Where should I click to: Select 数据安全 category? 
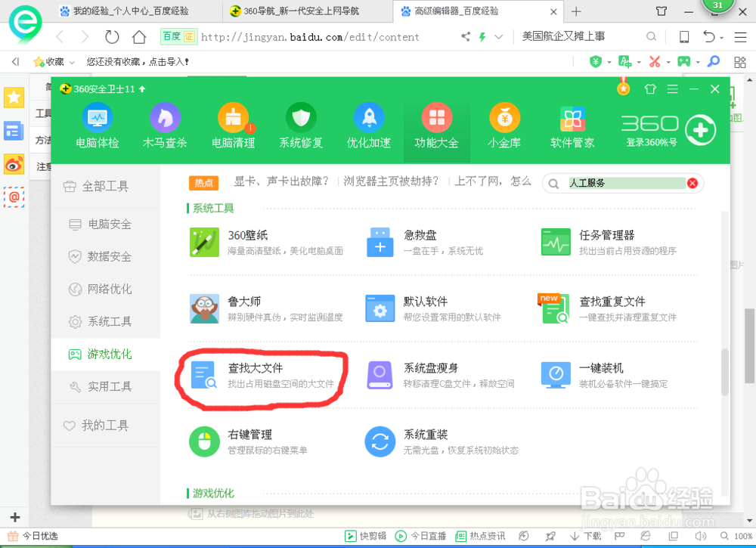(x=104, y=256)
